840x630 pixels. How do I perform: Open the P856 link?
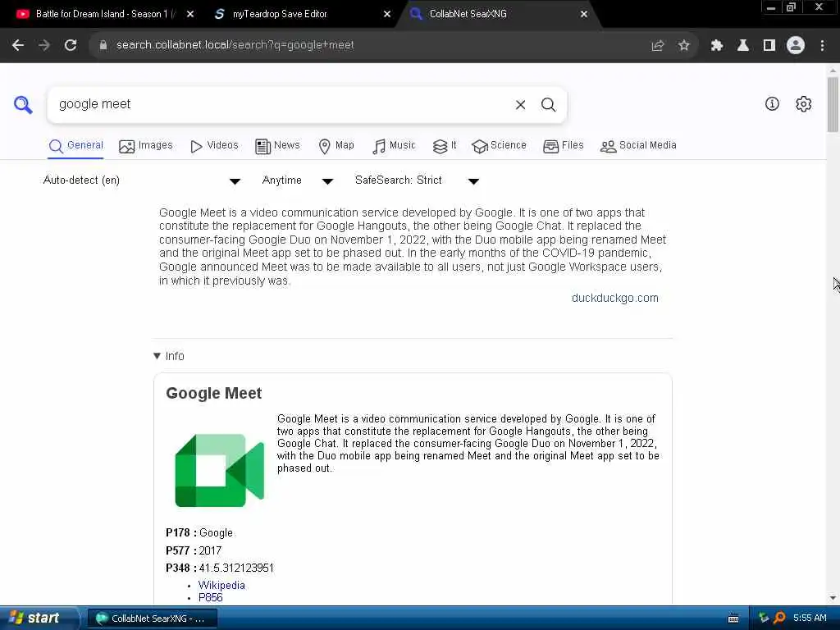(210, 598)
